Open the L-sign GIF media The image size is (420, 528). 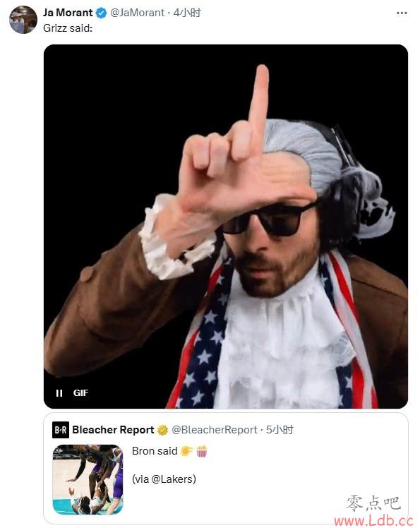226,227
